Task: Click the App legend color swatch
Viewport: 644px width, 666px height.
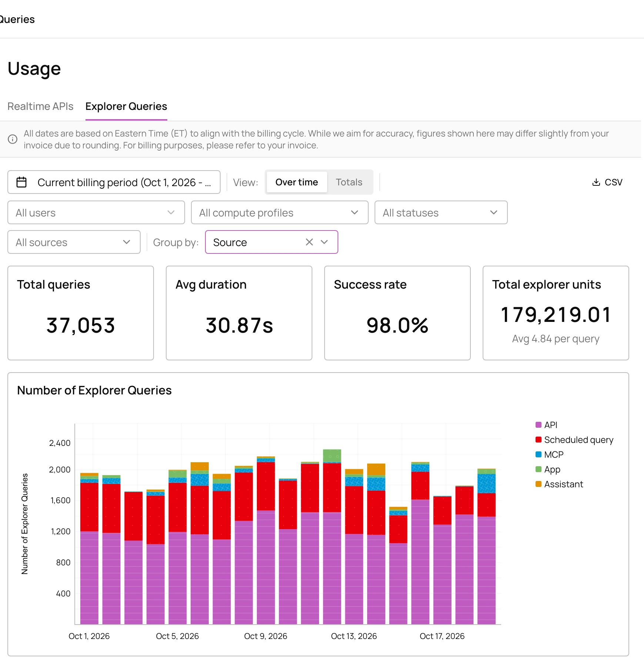Action: (x=539, y=469)
